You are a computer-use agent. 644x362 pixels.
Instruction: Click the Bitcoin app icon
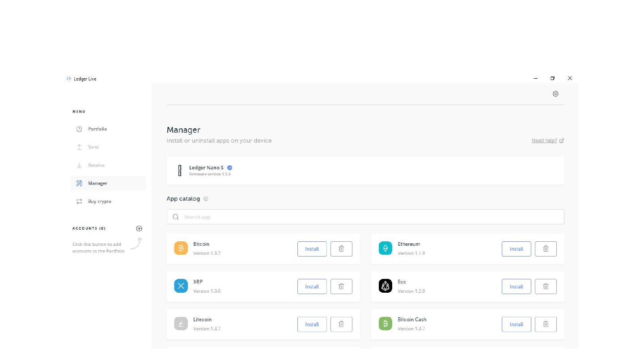point(181,248)
